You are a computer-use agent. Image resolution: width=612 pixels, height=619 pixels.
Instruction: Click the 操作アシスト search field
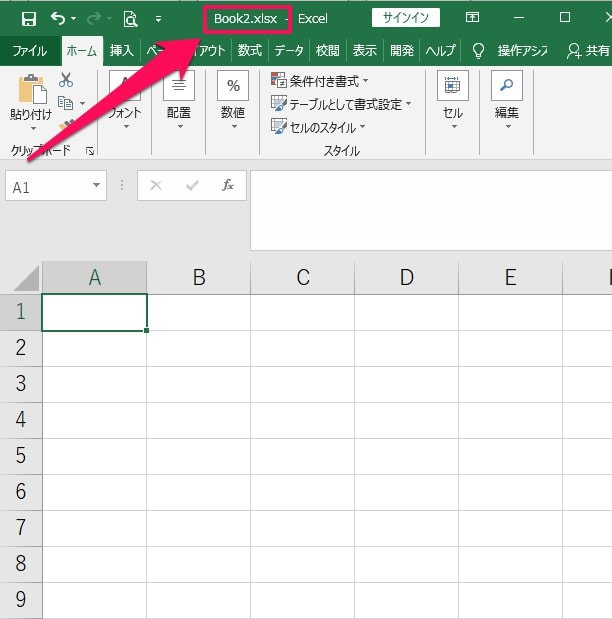[x=523, y=51]
